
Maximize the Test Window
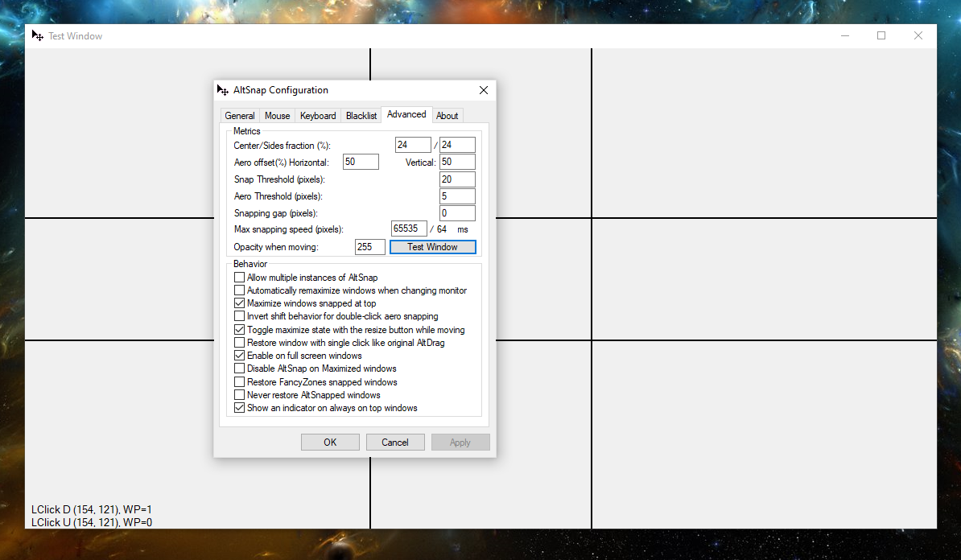[x=881, y=35]
